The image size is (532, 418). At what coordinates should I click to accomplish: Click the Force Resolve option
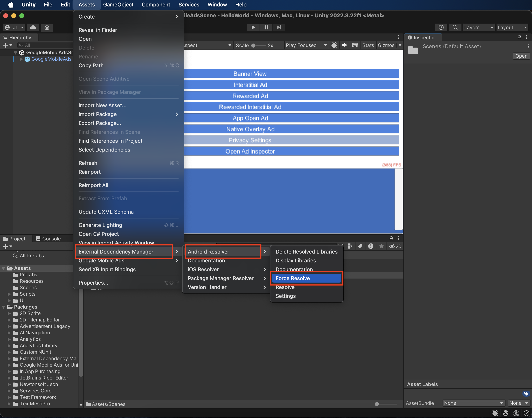tap(292, 278)
